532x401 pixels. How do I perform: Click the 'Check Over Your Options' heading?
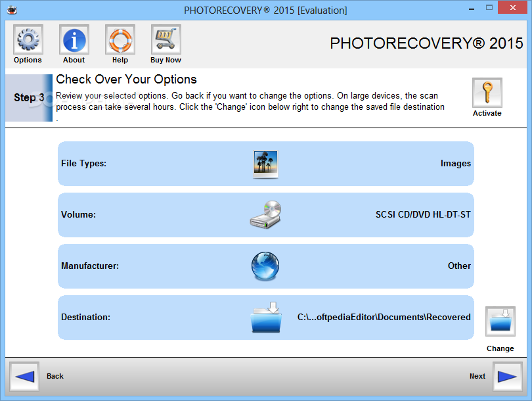[x=126, y=80]
